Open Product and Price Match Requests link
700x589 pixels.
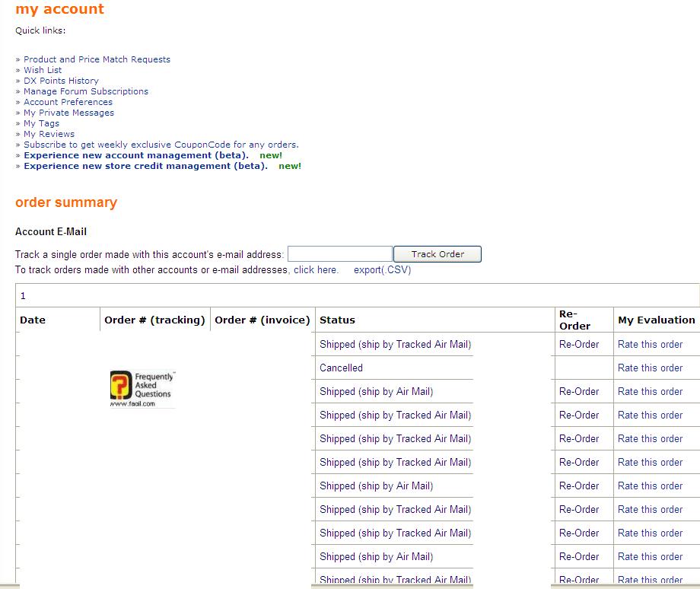tap(97, 59)
